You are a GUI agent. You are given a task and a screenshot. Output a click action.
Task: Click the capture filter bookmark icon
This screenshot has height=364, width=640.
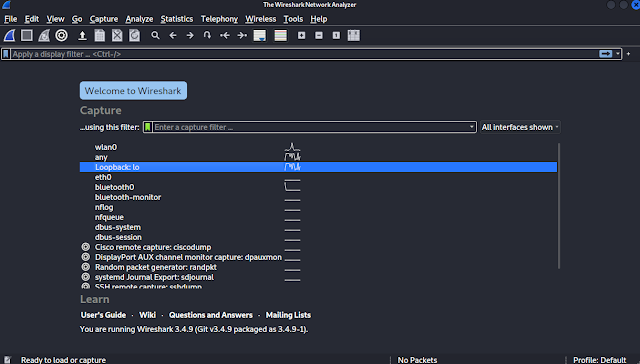(148, 127)
